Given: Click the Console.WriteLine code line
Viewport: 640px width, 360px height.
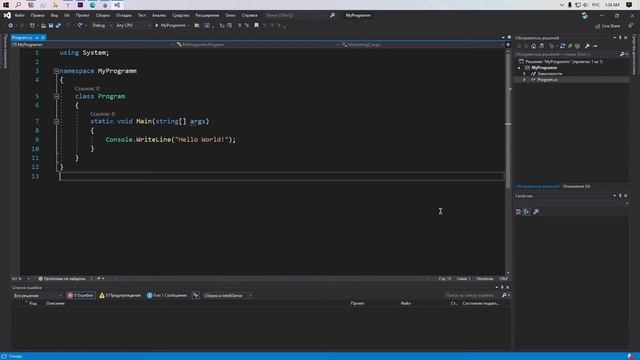Looking at the screenshot, I should click(x=171, y=140).
